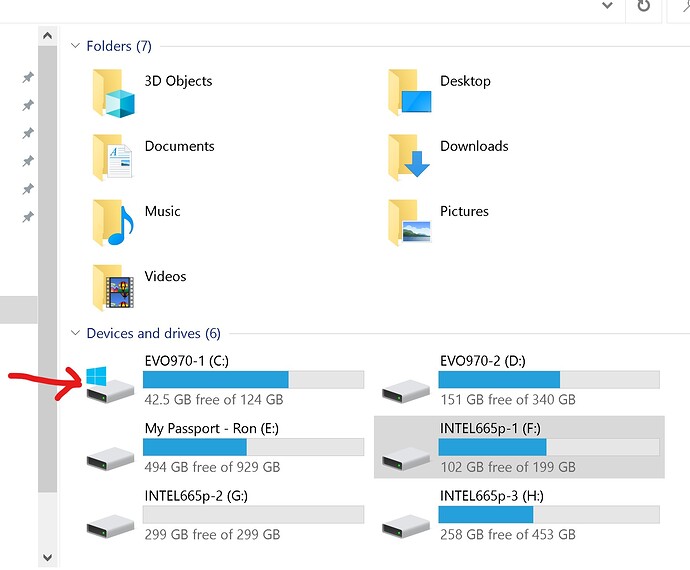Click the EVO970-2 (D:) drive name
This screenshot has height=570, width=690.
pos(483,361)
